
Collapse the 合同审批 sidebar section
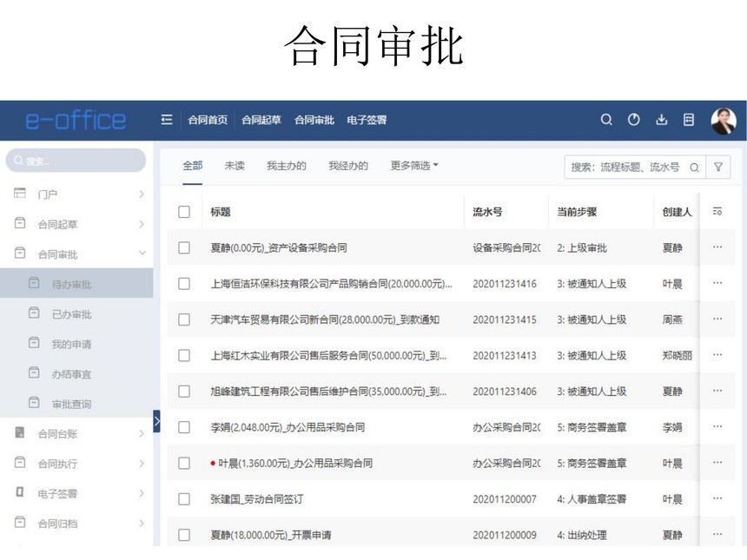pyautogui.click(x=142, y=254)
